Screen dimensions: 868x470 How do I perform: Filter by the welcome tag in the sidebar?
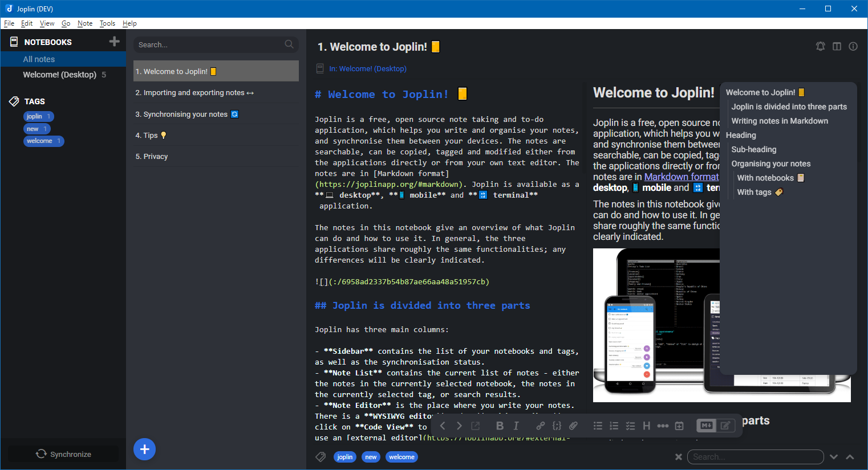click(44, 141)
